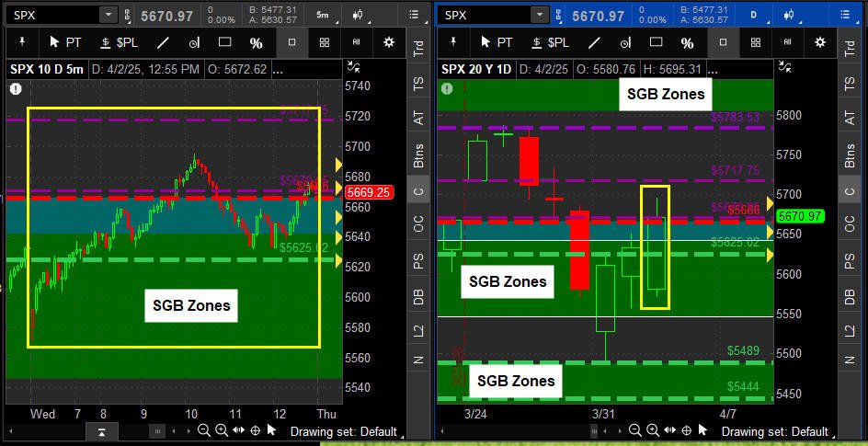Toggle the pointer cursor icon, left bottom bar
Image resolution: width=868 pixels, height=446 pixels.
click(x=272, y=430)
